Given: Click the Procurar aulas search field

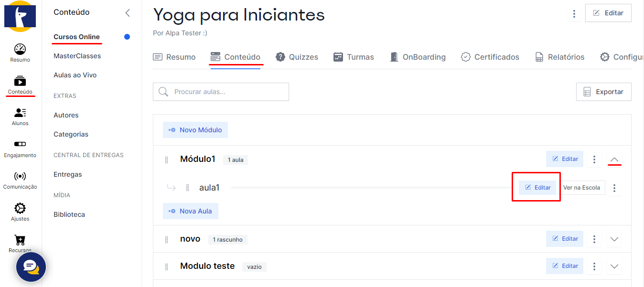Looking at the screenshot, I should tap(221, 92).
